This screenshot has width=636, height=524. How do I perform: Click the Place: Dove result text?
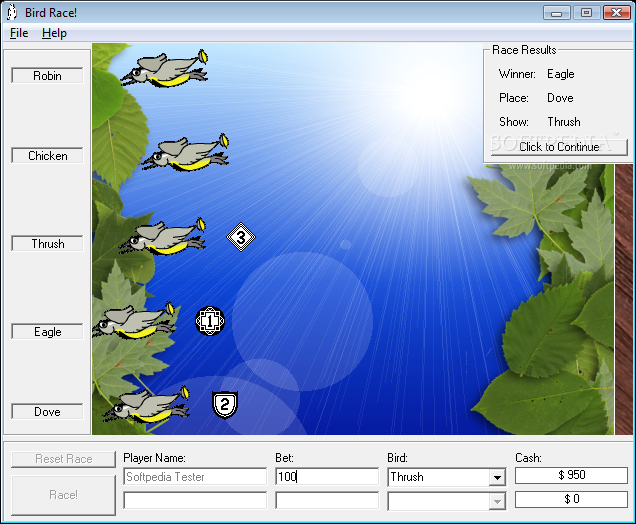pyautogui.click(x=536, y=98)
